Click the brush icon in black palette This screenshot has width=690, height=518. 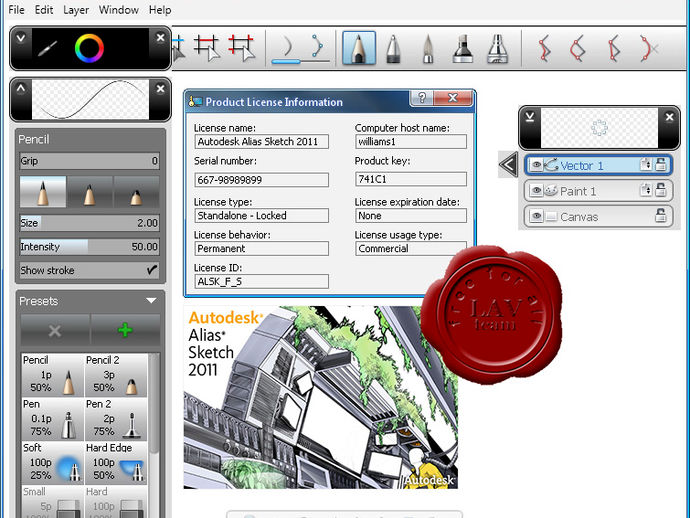point(48,48)
